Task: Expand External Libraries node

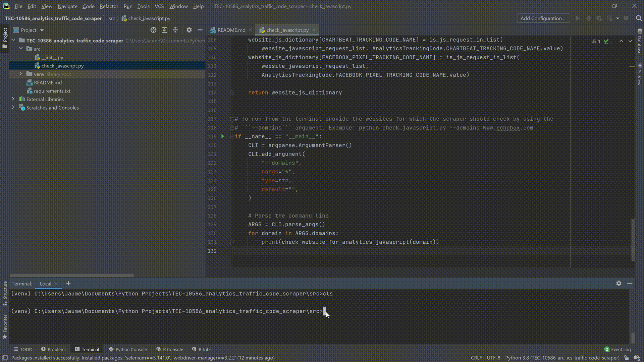Action: click(13, 99)
